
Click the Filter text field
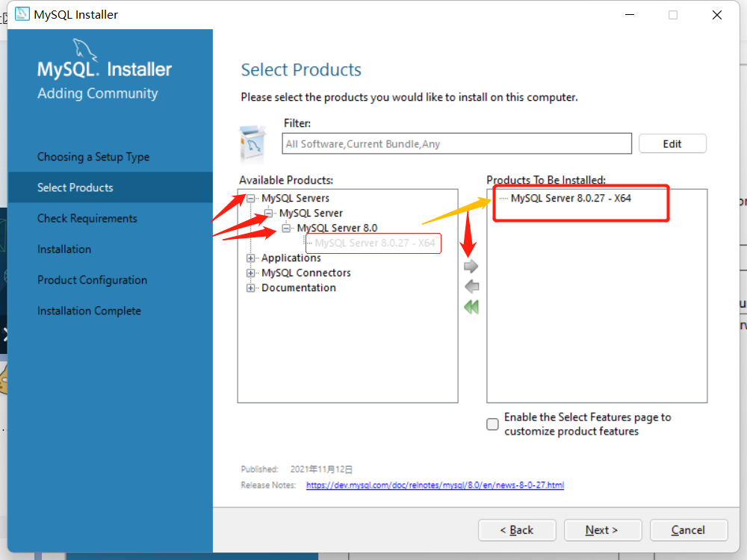point(457,144)
